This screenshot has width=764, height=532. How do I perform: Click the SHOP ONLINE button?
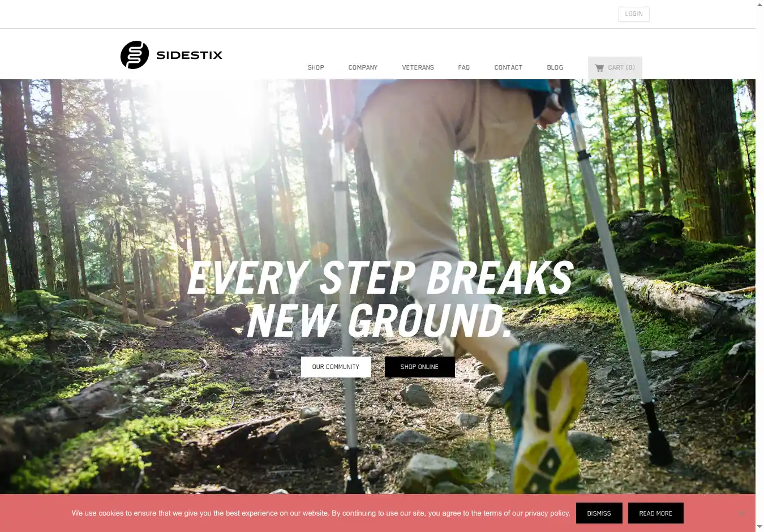(419, 367)
